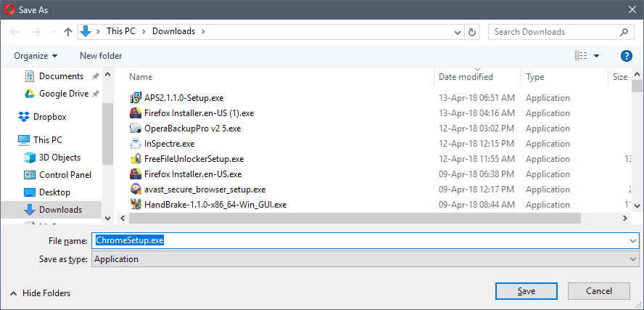Sort by Date modified column header

466,77
